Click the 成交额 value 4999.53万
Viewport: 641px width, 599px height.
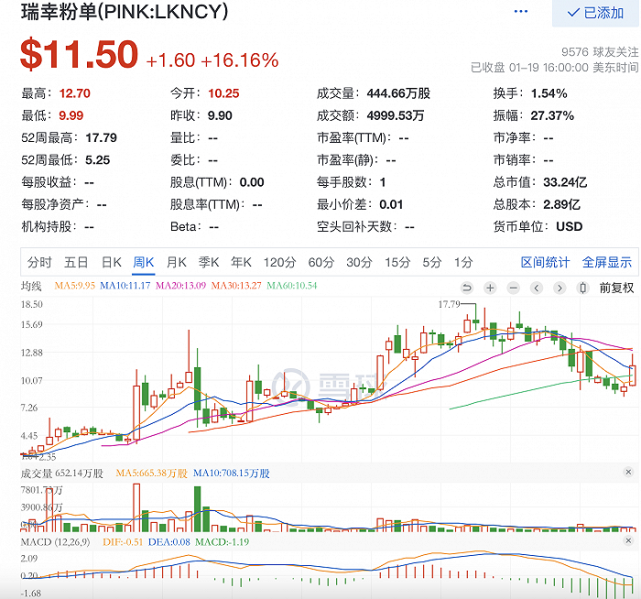pos(395,116)
